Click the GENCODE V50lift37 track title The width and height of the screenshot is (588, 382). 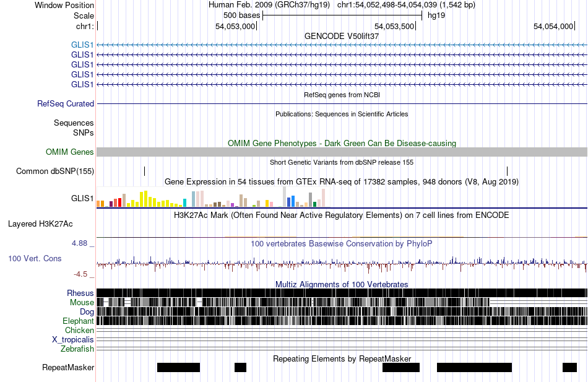342,36
